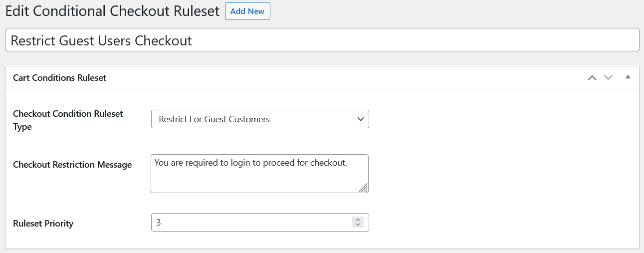Collapse the Cart Conditions Ruleset panel
The height and width of the screenshot is (253, 644).
628,77
